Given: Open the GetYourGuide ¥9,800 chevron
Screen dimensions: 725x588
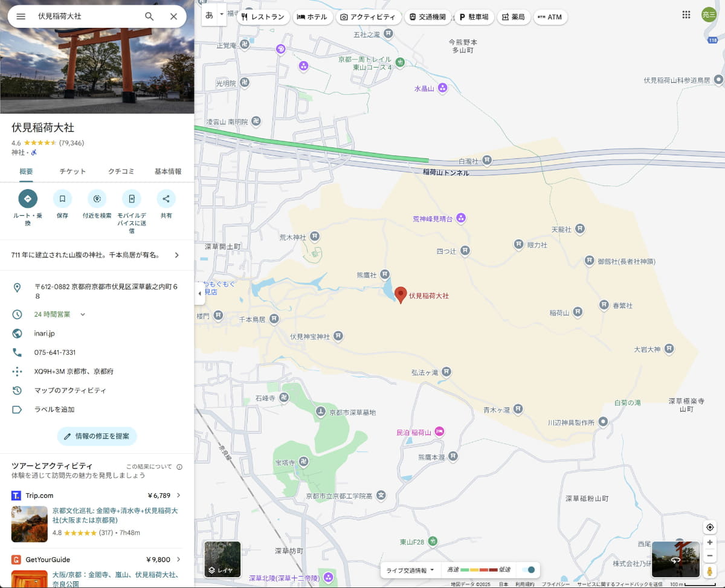Looking at the screenshot, I should tap(178, 560).
